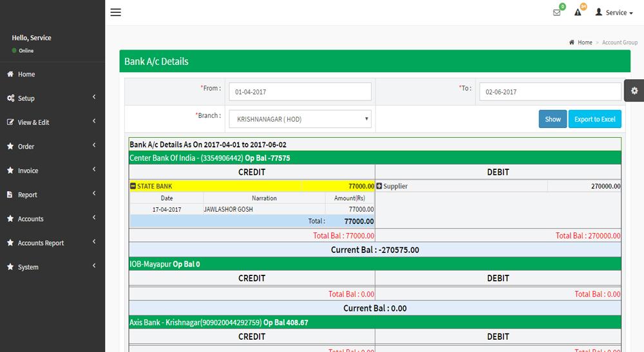The image size is (644, 352).
Task: Click the STATE BANK credit row label
Action: pos(155,186)
